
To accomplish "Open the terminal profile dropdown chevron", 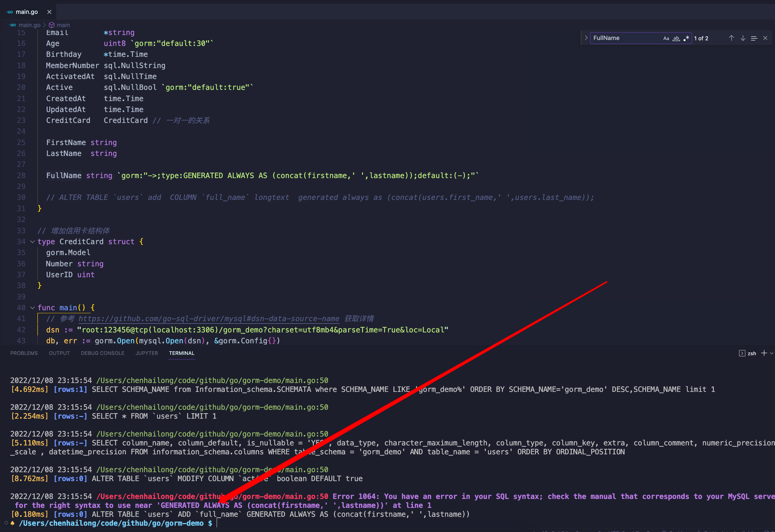I will (771, 353).
